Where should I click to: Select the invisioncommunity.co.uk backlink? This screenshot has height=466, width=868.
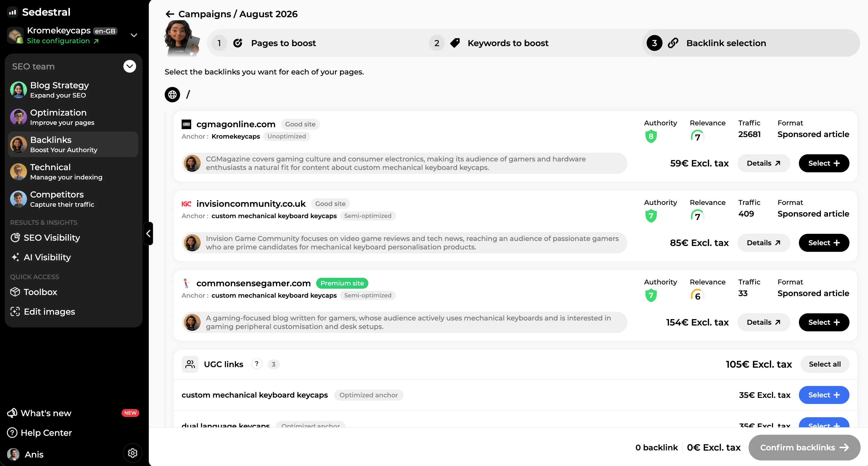824,243
